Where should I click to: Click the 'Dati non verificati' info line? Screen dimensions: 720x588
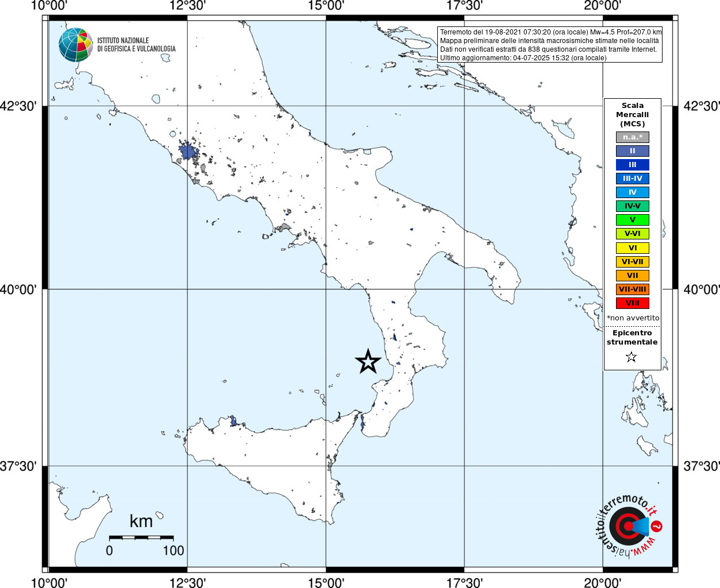pyautogui.click(x=548, y=49)
